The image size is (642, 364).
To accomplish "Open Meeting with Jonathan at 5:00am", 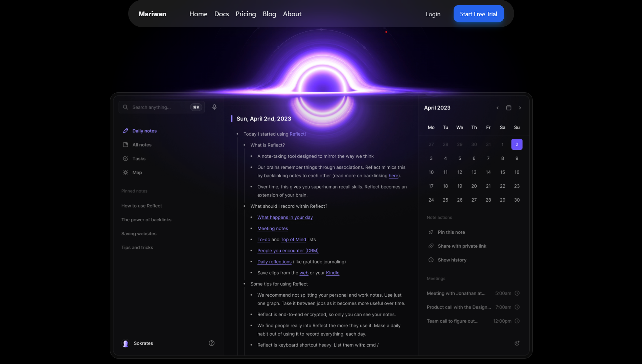I will (x=473, y=293).
